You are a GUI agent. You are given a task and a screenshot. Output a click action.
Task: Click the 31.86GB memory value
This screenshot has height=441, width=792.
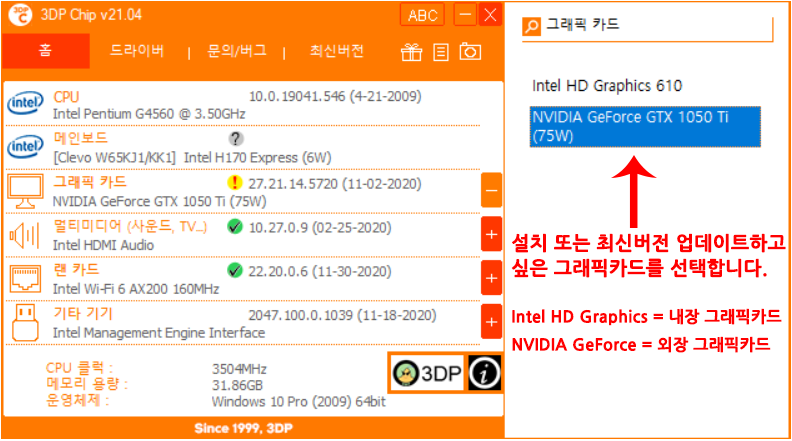point(237,385)
